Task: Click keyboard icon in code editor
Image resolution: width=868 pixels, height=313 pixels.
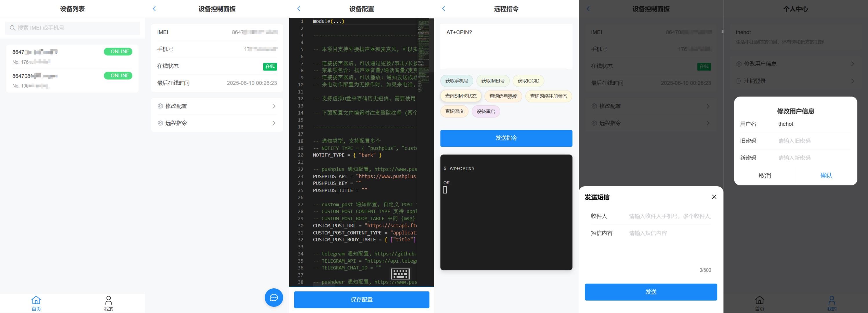Action: point(400,274)
